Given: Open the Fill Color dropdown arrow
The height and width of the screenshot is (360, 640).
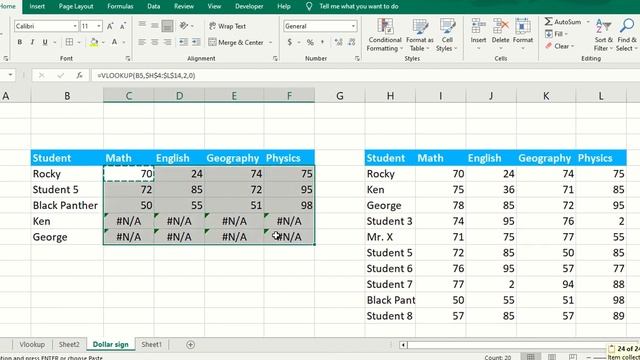Looking at the screenshot, I should click(x=103, y=42).
